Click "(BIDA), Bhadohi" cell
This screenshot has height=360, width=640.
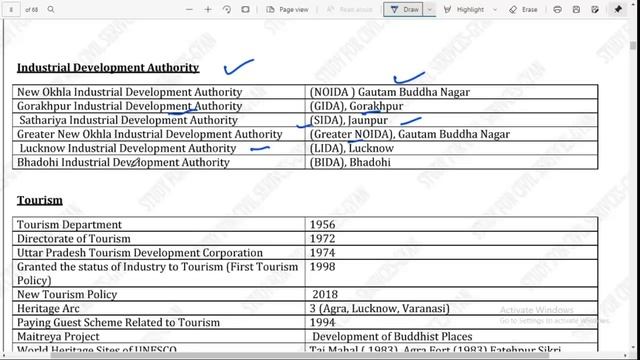451,162
